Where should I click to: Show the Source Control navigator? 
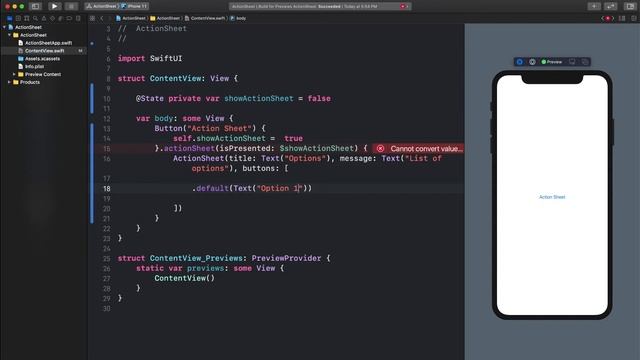click(x=18, y=18)
